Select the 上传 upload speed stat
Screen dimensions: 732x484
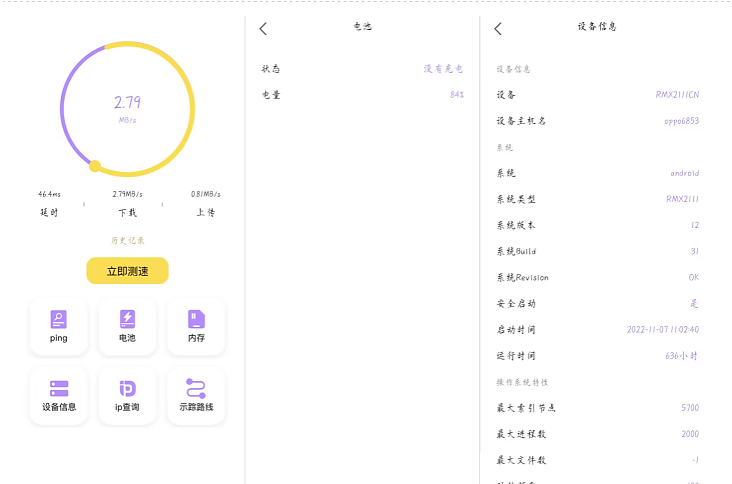pyautogui.click(x=204, y=203)
